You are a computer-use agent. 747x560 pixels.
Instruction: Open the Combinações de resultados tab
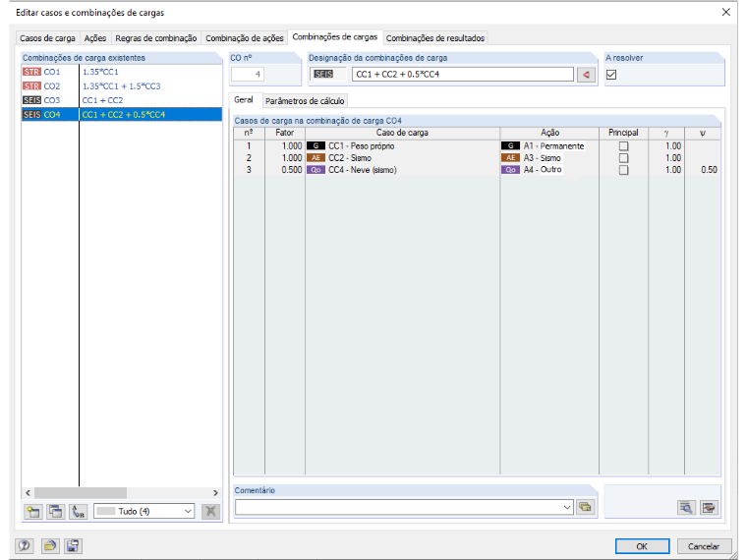435,38
